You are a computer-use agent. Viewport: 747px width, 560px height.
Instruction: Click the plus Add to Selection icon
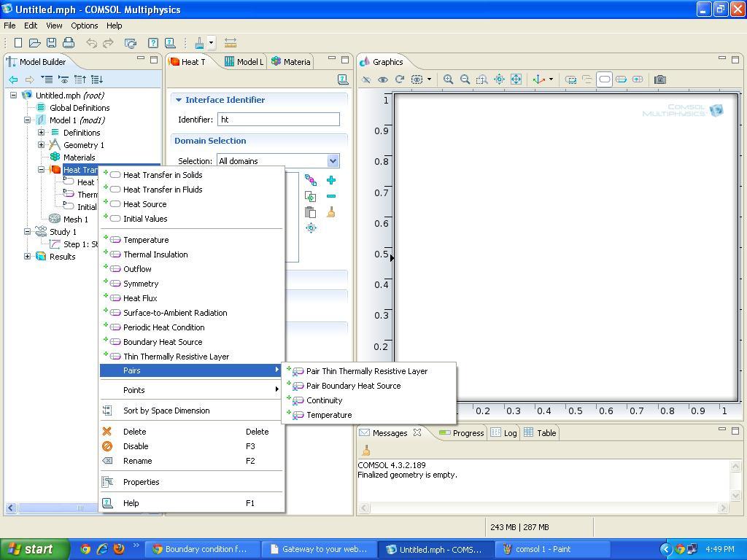tap(331, 180)
